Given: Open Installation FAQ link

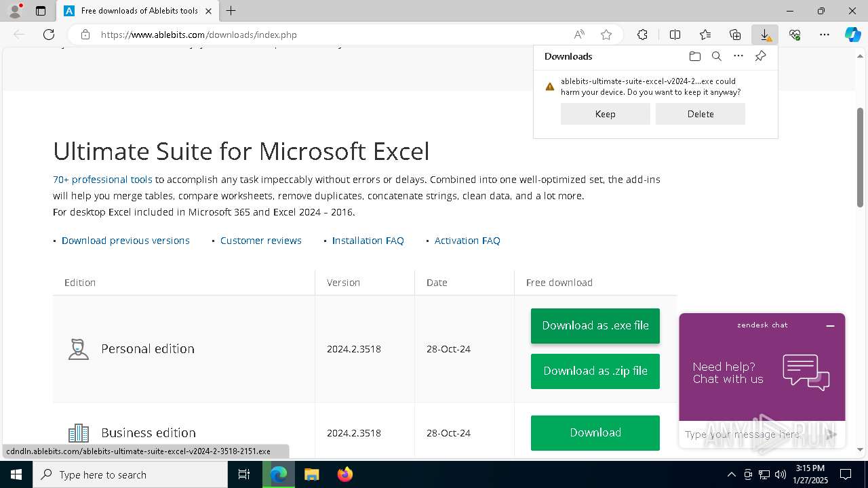Looking at the screenshot, I should [368, 241].
